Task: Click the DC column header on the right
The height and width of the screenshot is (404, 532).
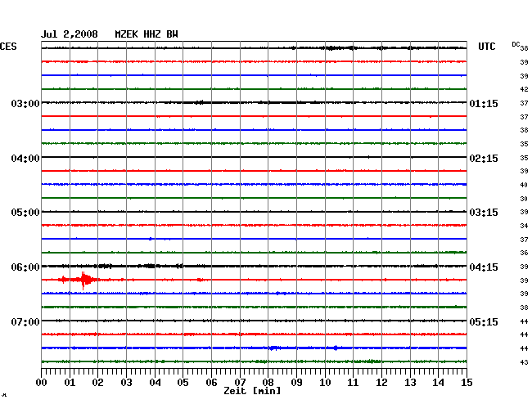Action: [x=516, y=43]
